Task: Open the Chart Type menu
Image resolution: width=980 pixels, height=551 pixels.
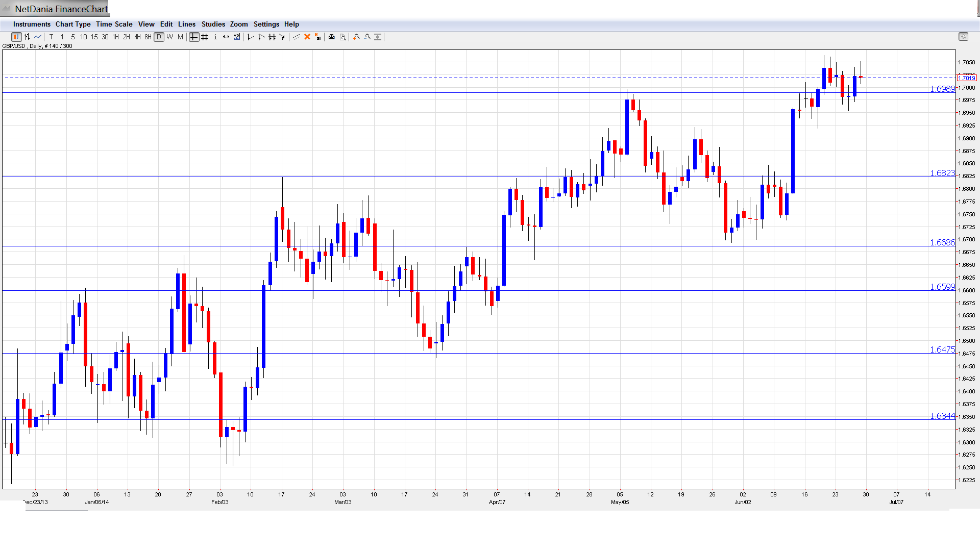Action: pyautogui.click(x=73, y=24)
